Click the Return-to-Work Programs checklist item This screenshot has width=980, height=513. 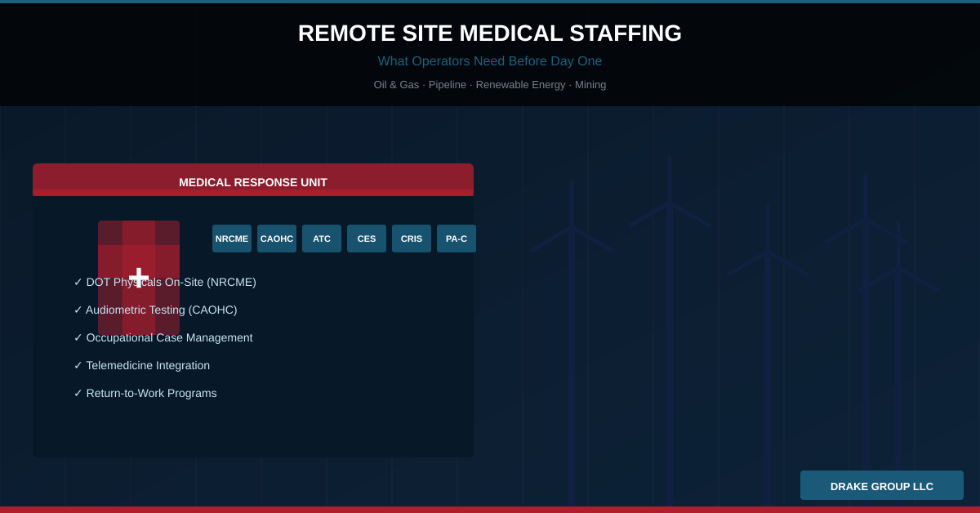[145, 393]
